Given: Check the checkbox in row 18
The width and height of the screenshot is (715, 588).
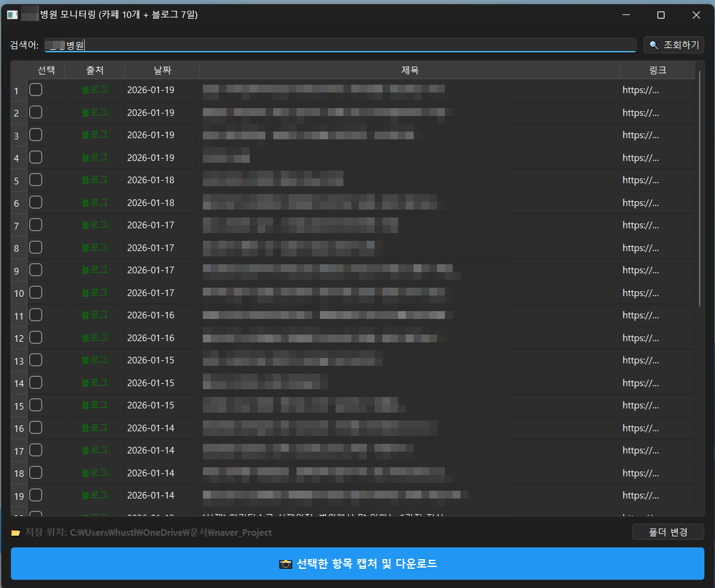Looking at the screenshot, I should [35, 473].
